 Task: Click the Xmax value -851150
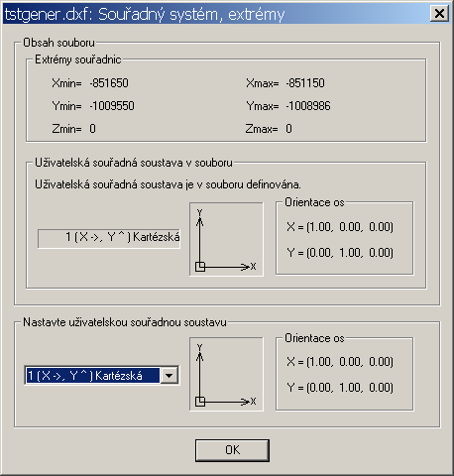(x=305, y=83)
